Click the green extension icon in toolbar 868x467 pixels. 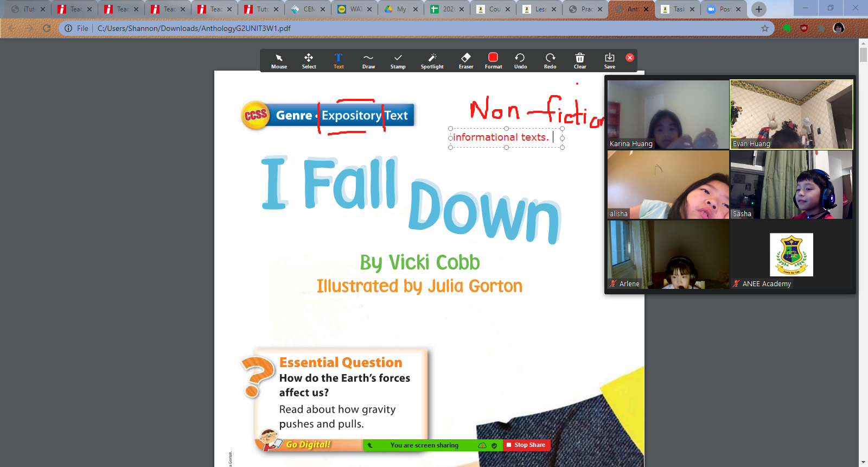tap(787, 28)
